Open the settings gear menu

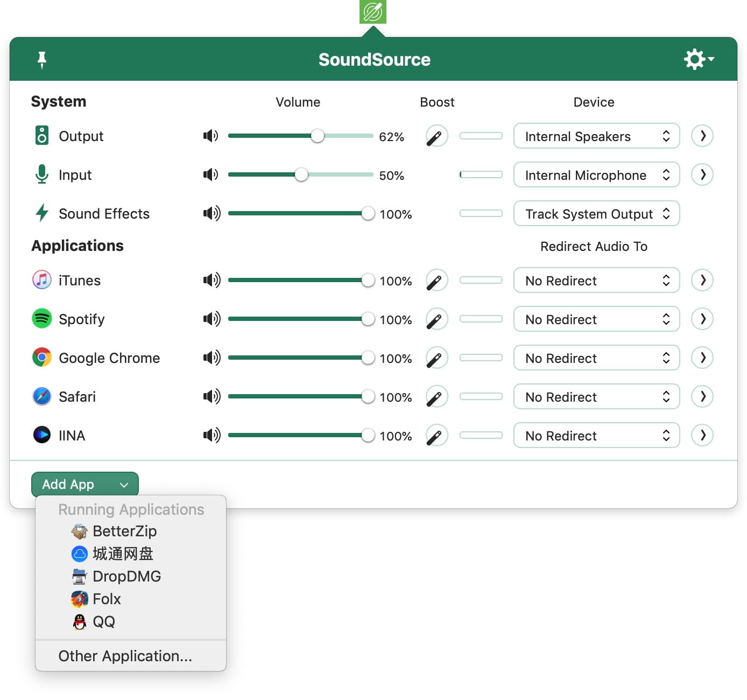pos(698,59)
